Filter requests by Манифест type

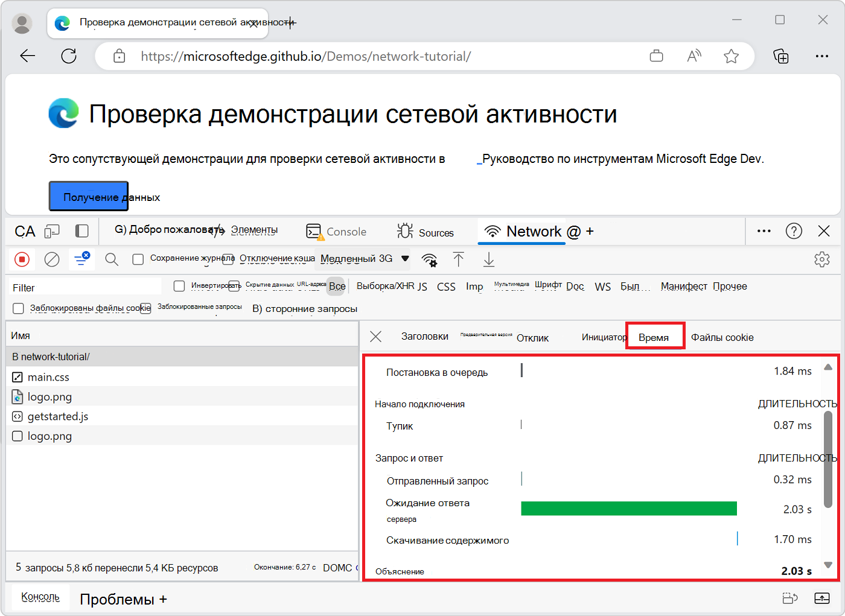pos(684,286)
